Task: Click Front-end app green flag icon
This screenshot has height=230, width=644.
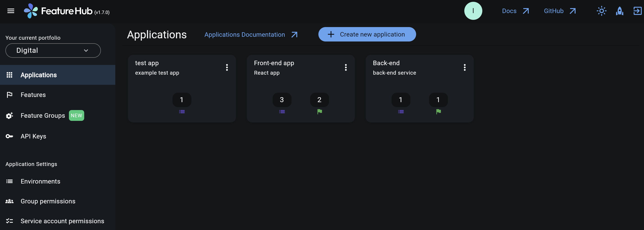Action: pyautogui.click(x=319, y=112)
